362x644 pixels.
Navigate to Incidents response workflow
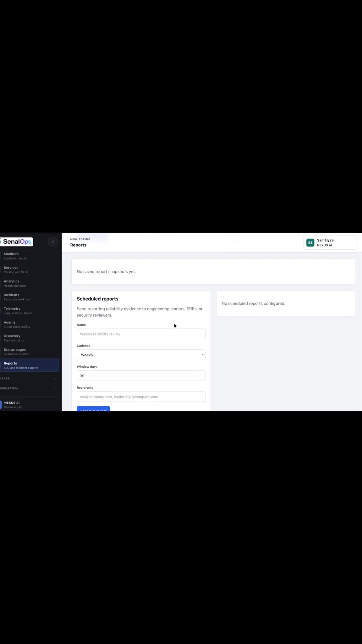[x=30, y=297]
